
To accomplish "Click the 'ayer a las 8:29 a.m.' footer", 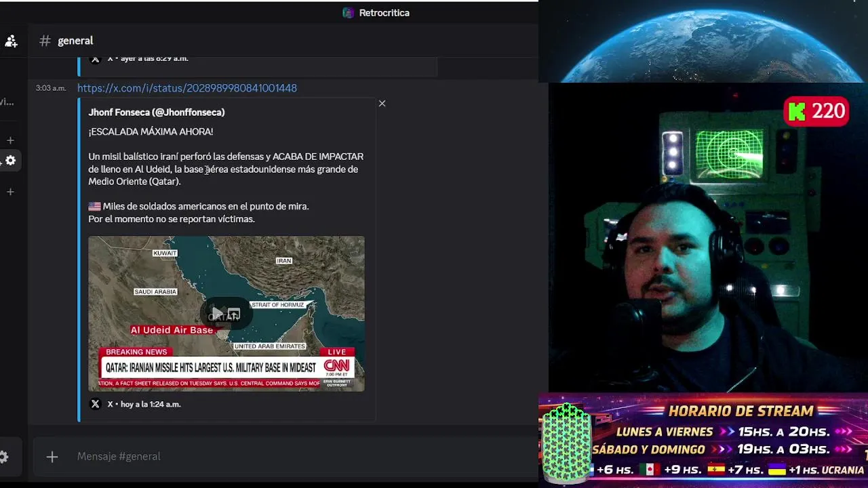I will 154,59.
